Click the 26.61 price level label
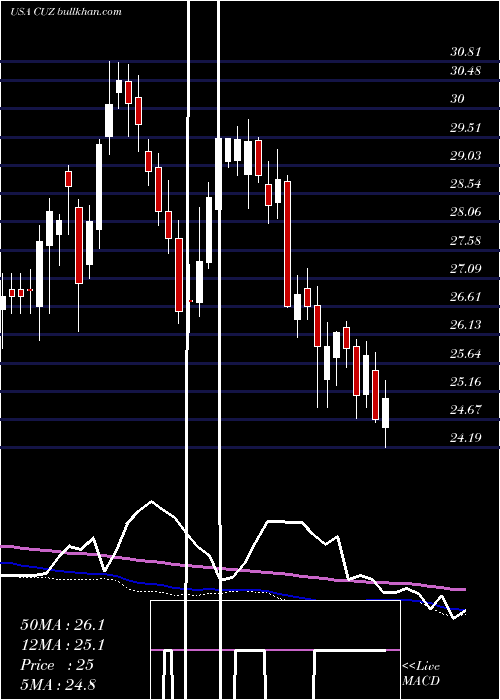This screenshot has height=700, width=500. [x=466, y=296]
